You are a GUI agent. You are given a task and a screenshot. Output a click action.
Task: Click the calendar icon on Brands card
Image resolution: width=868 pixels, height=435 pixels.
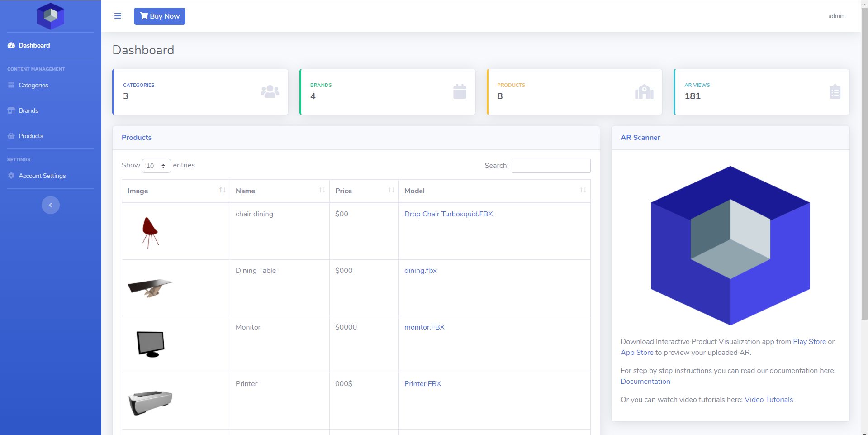[x=460, y=92]
